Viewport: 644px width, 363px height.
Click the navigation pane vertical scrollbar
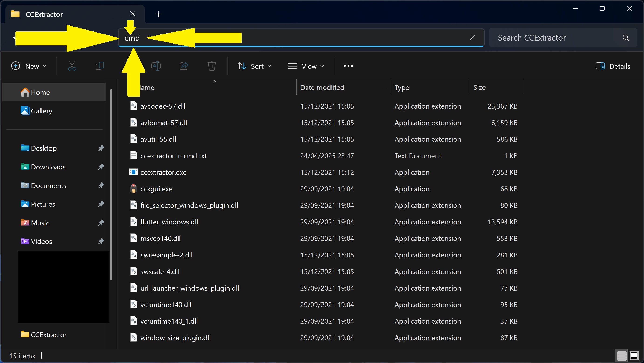111,185
